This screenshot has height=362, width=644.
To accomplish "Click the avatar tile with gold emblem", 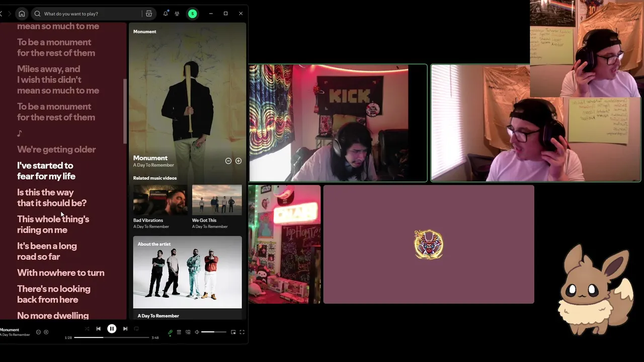I will click(x=429, y=244).
